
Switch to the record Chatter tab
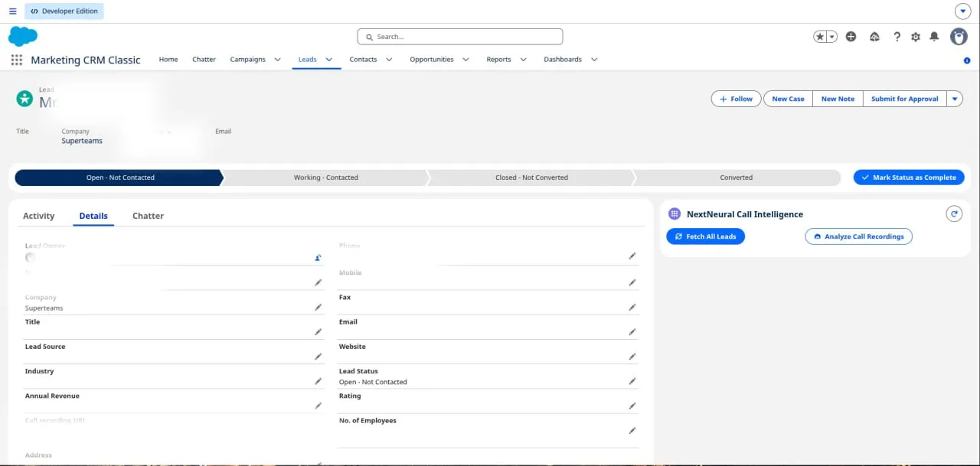pos(148,216)
